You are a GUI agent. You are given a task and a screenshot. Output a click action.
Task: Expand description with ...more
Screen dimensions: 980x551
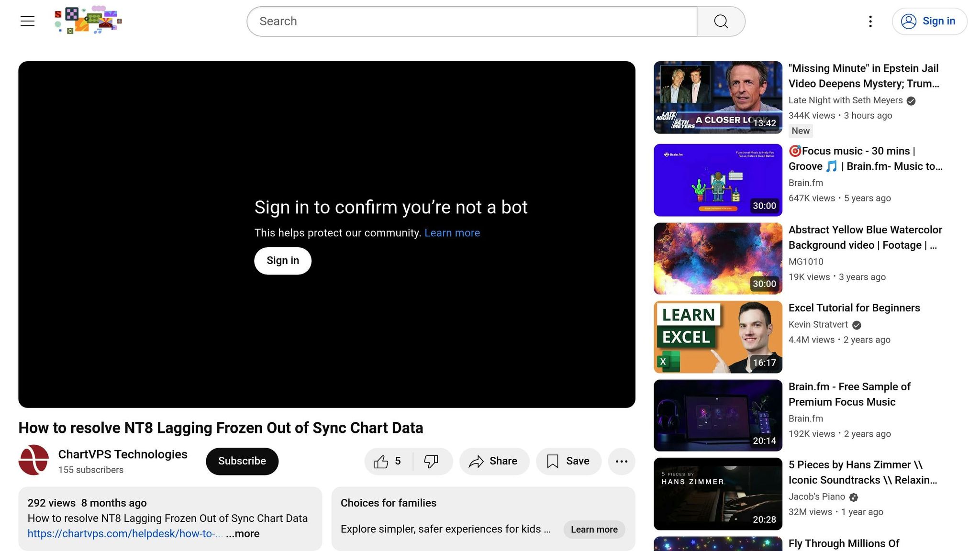(243, 534)
